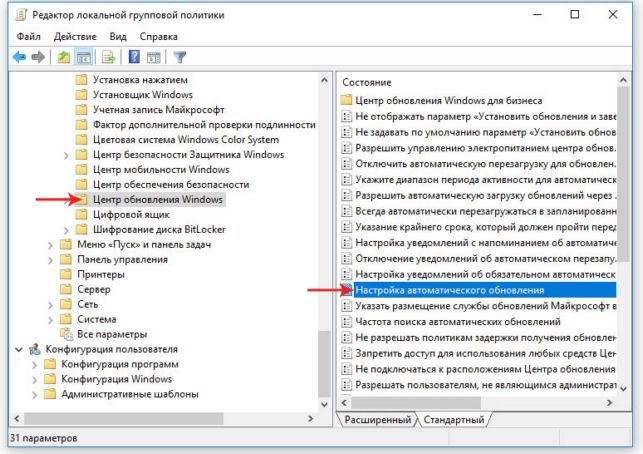Click policy icon of Отключить автоматическую перезагрузку
Image resolution: width=643 pixels, height=454 pixels.
tap(347, 164)
